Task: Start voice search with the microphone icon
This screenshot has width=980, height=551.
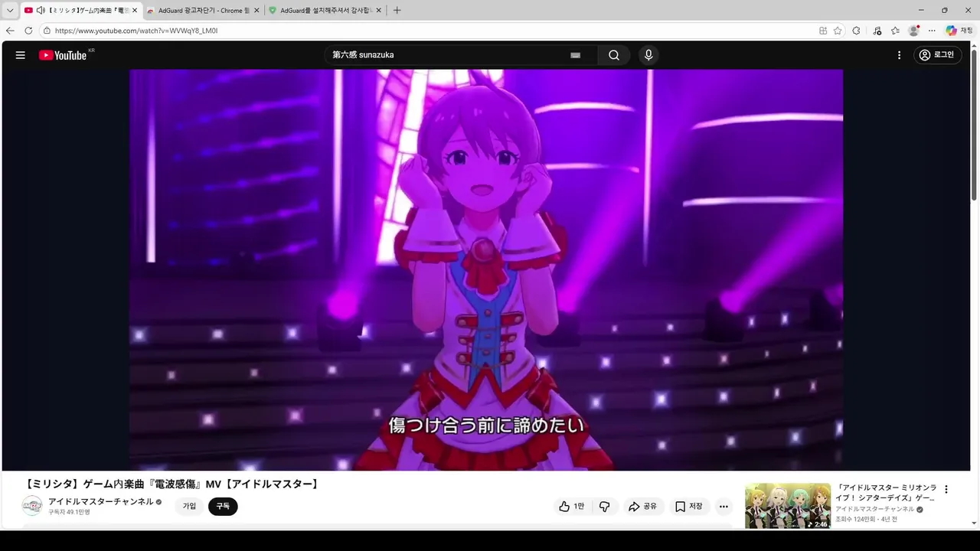Action: [x=648, y=55]
